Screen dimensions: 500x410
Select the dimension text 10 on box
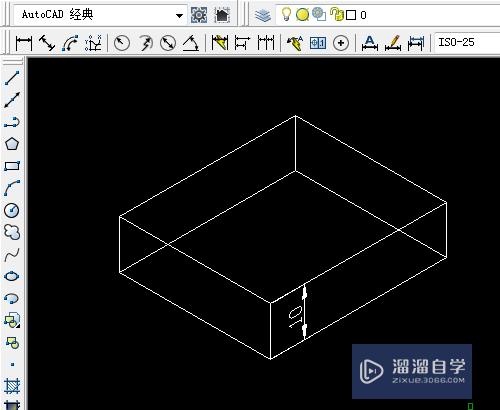[x=296, y=317]
